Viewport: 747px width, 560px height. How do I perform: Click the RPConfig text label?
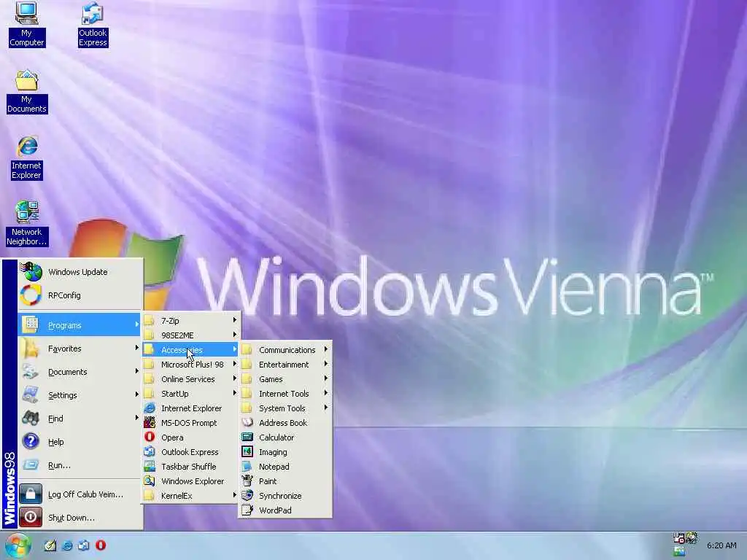pyautogui.click(x=64, y=295)
